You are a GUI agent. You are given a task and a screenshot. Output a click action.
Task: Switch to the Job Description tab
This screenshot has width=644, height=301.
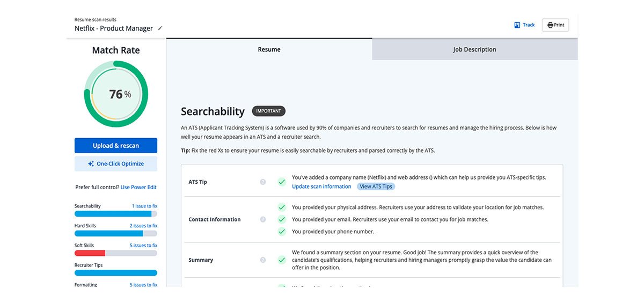click(x=474, y=49)
